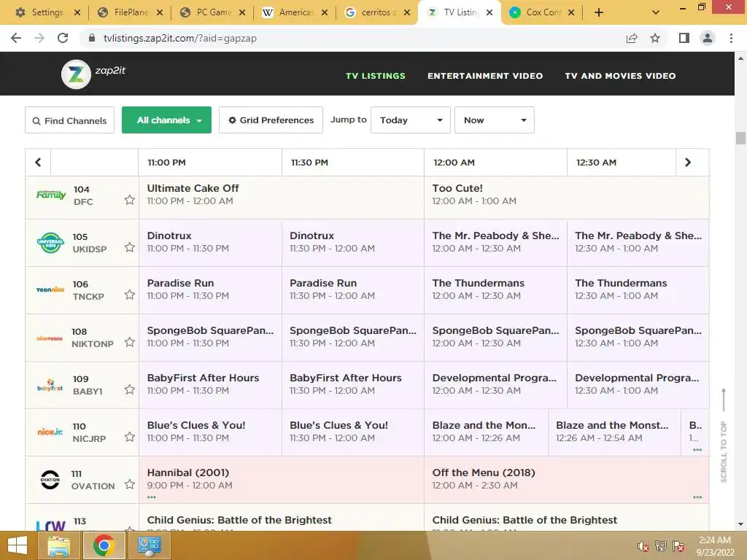
Task: Open BabyFirst channel logo
Action: (50, 385)
